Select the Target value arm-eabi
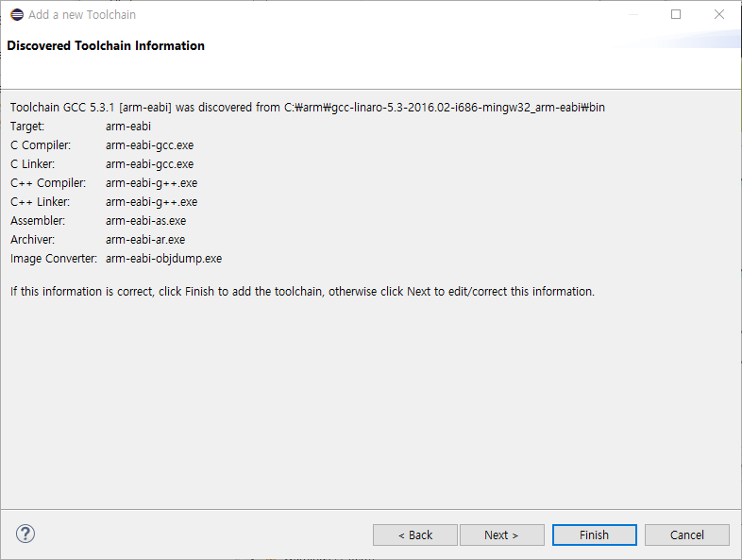Image resolution: width=742 pixels, height=560 pixels. pyautogui.click(x=128, y=127)
